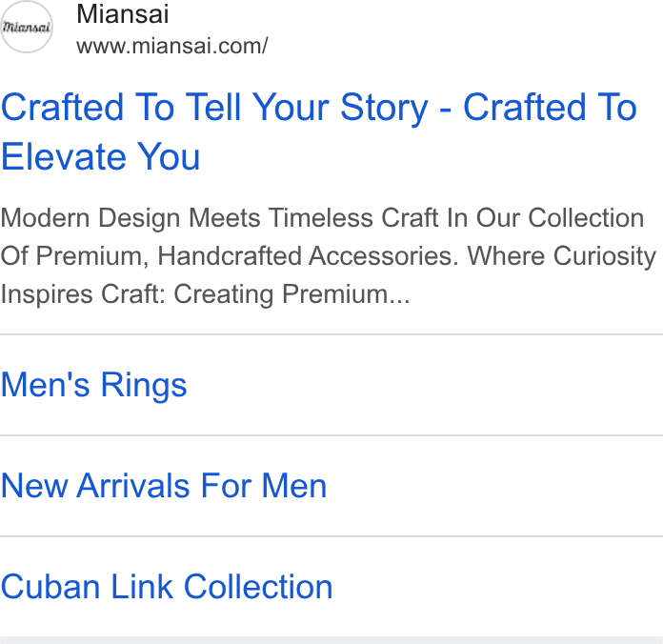Click the word 'Rings' in Men's Rings
This screenshot has width=663, height=644.
pos(144,385)
